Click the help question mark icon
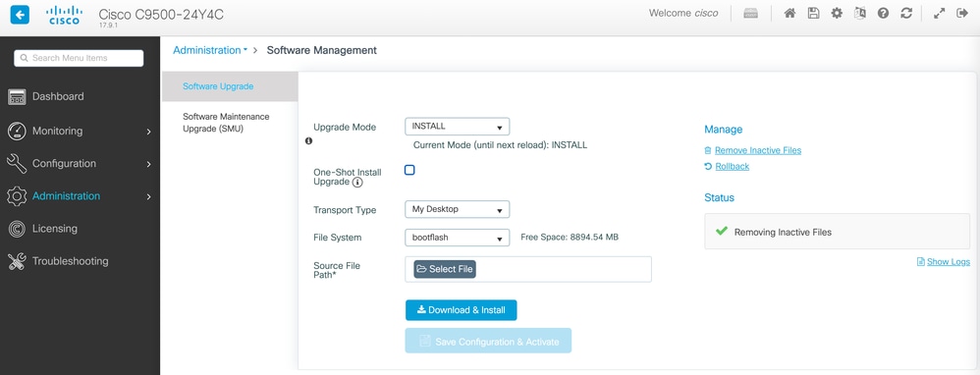This screenshot has width=980, height=375. pos(883,13)
